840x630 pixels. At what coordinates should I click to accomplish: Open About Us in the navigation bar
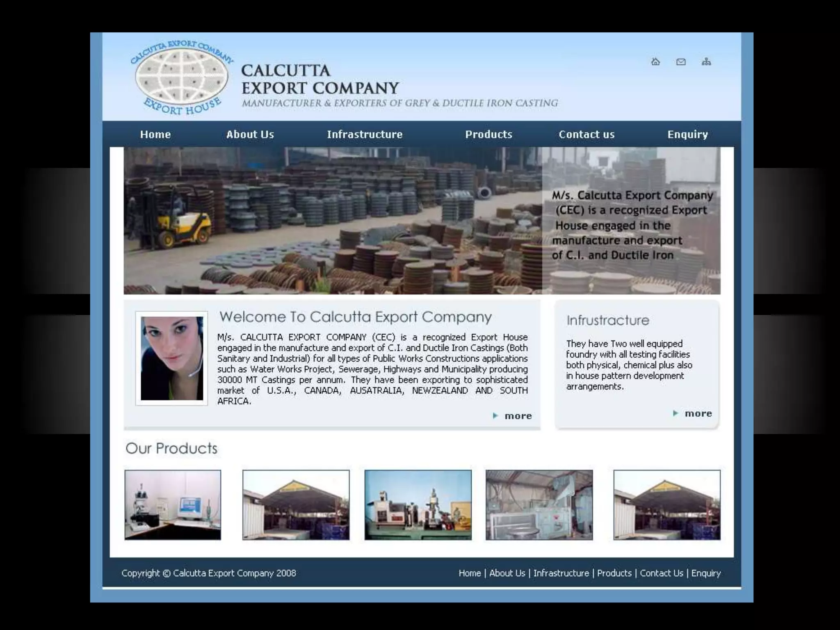(x=250, y=134)
